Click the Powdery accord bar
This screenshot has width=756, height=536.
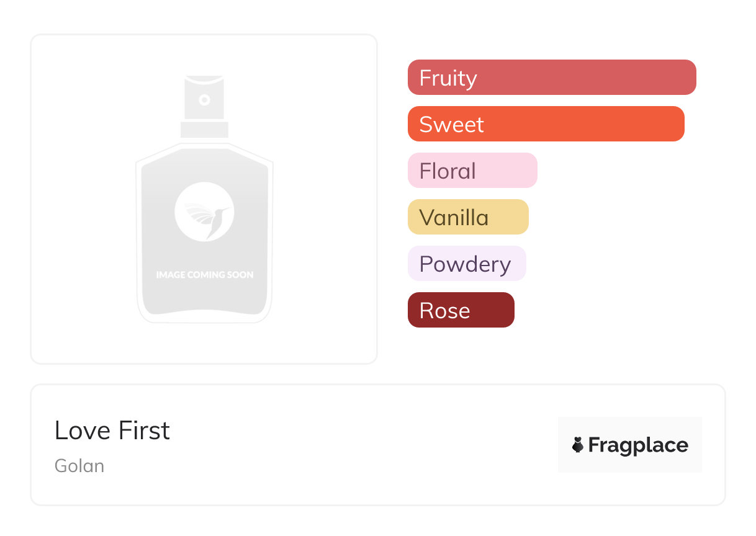pyautogui.click(x=466, y=264)
